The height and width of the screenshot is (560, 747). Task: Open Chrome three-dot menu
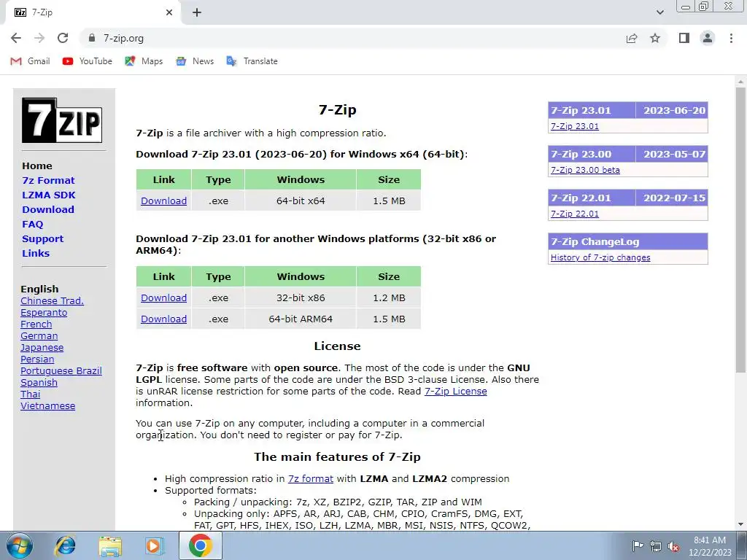pos(731,38)
